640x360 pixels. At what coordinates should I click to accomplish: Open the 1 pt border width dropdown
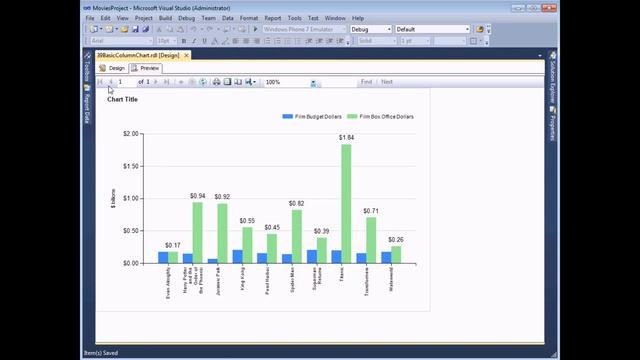coord(415,41)
